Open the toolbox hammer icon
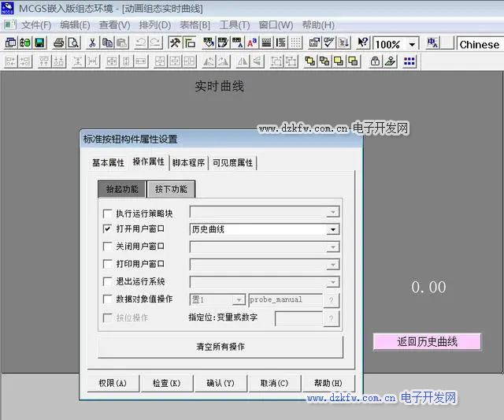The width and height of the screenshot is (504, 420). pos(175,44)
